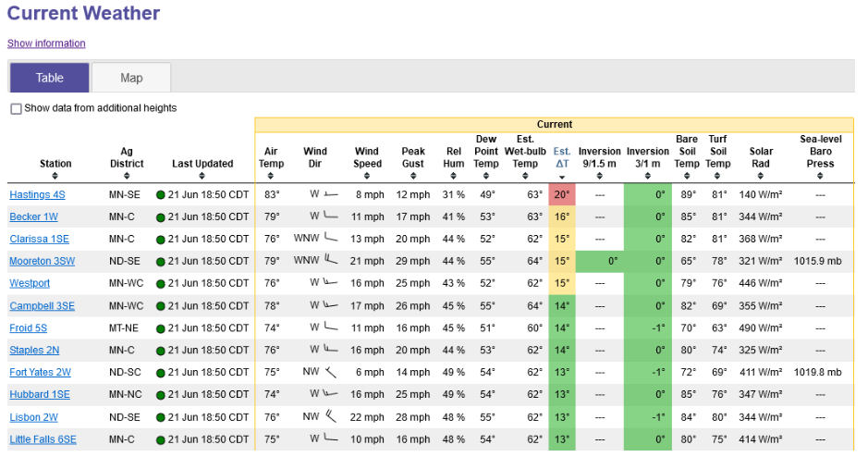Sort by Solar Rad column arrows
Viewport: 868px width, 457px height.
pos(761,176)
